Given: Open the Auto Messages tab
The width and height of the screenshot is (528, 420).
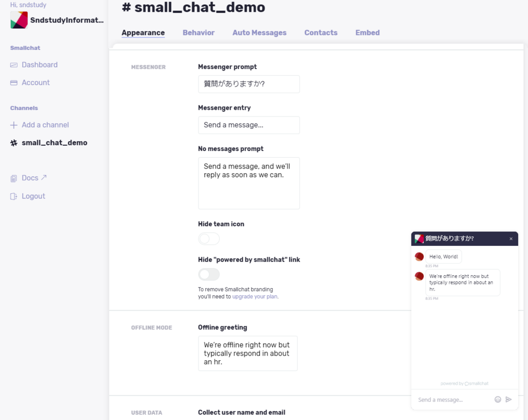Looking at the screenshot, I should [259, 32].
